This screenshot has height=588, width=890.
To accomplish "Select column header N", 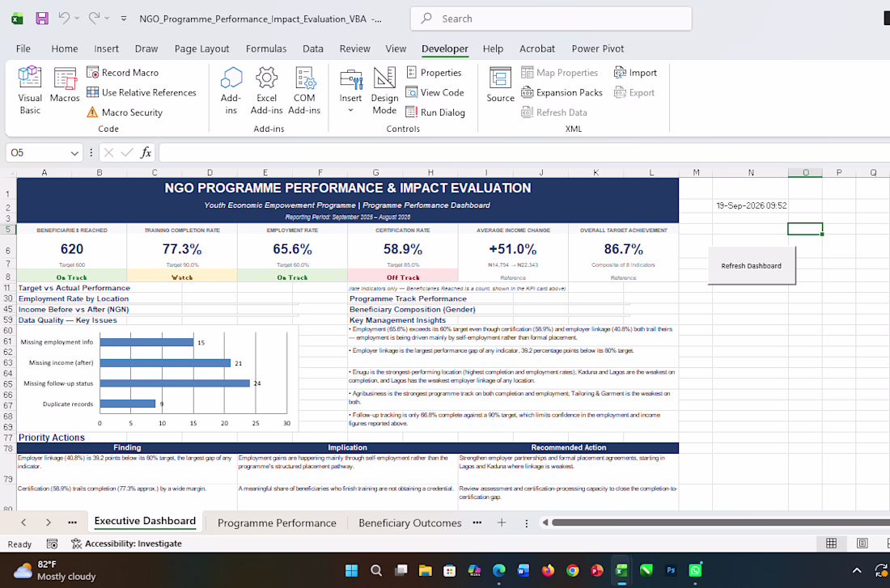I will click(750, 172).
